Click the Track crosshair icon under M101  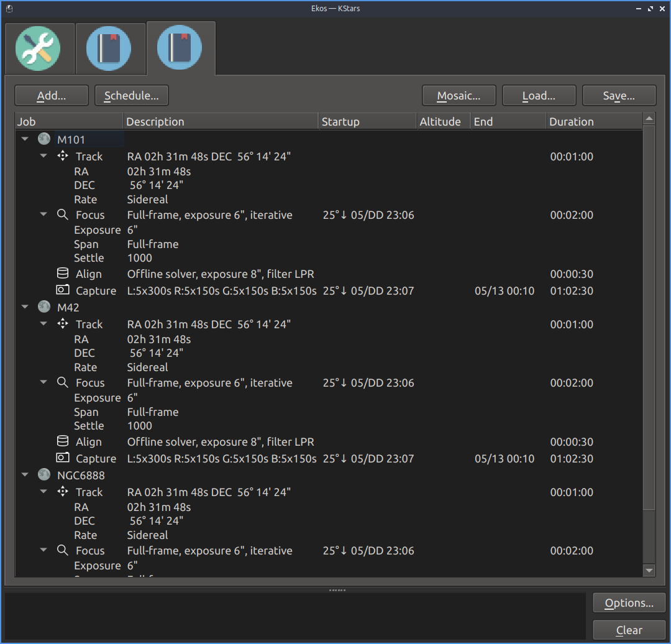point(63,156)
